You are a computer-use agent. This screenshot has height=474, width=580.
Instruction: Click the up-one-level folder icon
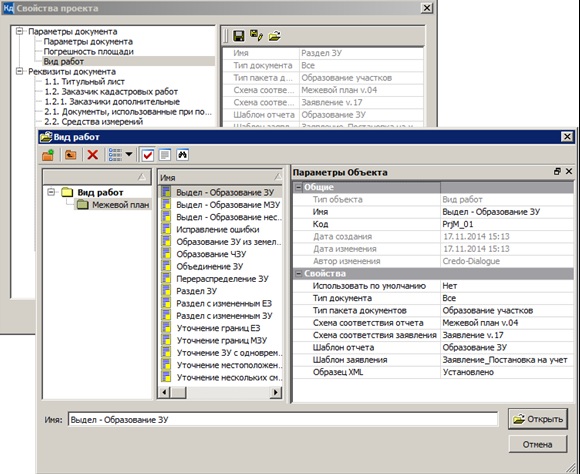pyautogui.click(x=70, y=155)
